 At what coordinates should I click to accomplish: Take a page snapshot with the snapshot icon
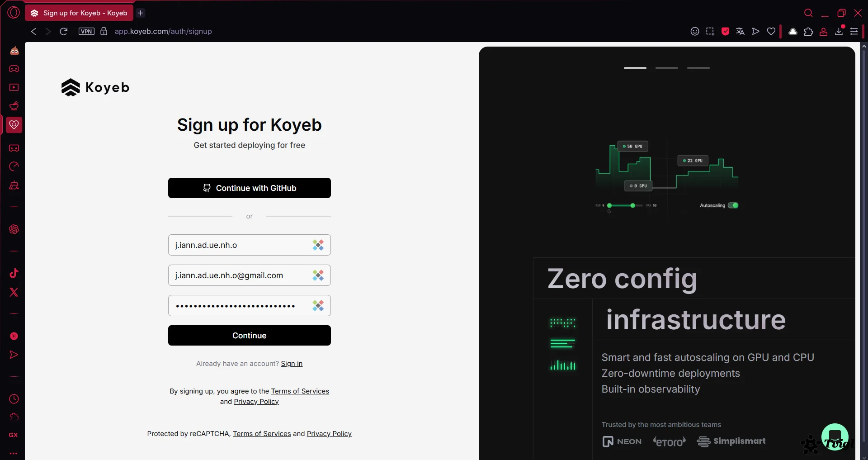point(710,31)
